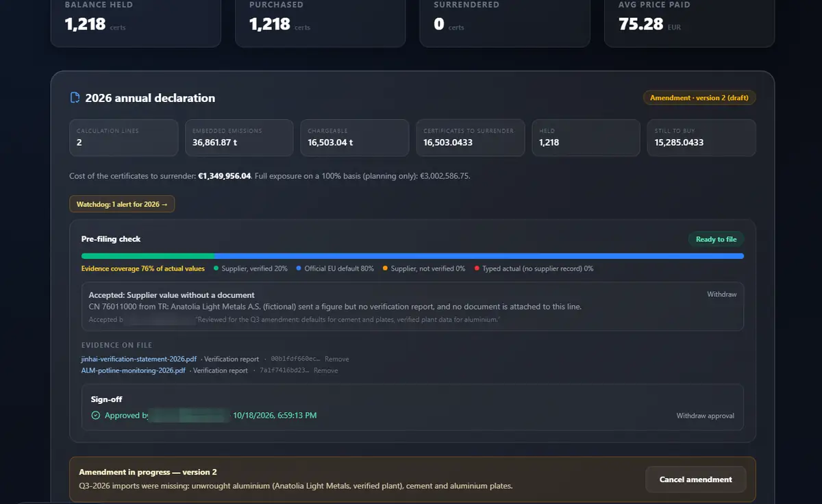
Task: Click the blue dot for Official EU default
Action: pos(299,268)
